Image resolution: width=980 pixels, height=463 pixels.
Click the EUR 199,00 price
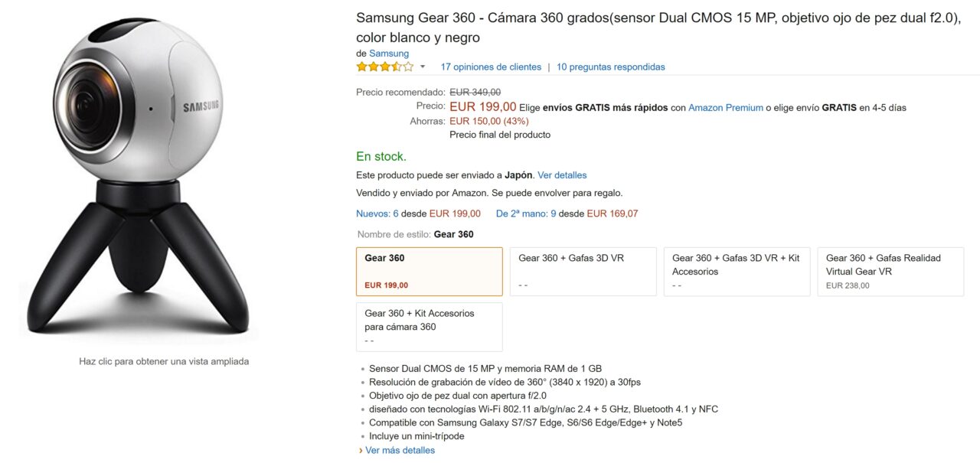coord(483,107)
